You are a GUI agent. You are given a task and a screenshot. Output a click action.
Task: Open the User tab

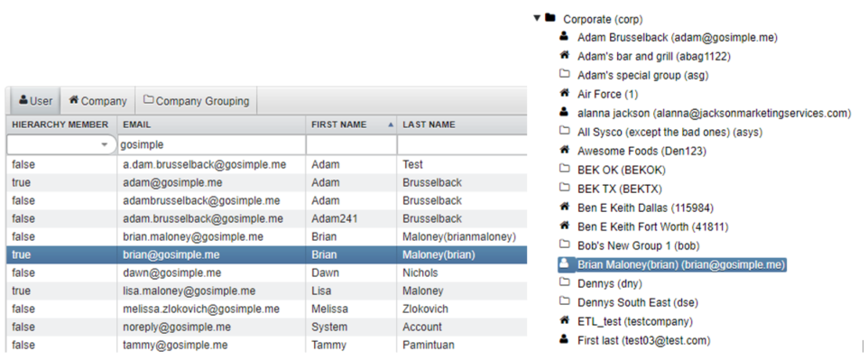coord(35,101)
